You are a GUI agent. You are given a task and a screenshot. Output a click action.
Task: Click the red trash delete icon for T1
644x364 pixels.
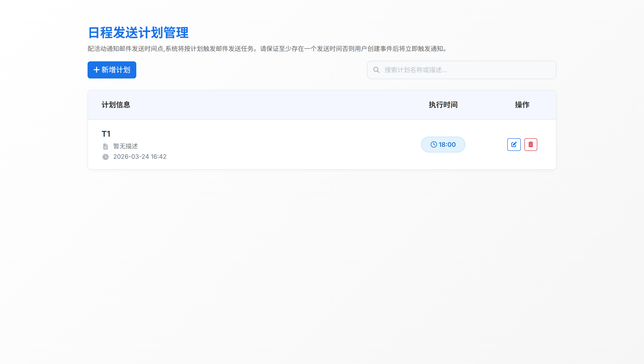pos(531,145)
